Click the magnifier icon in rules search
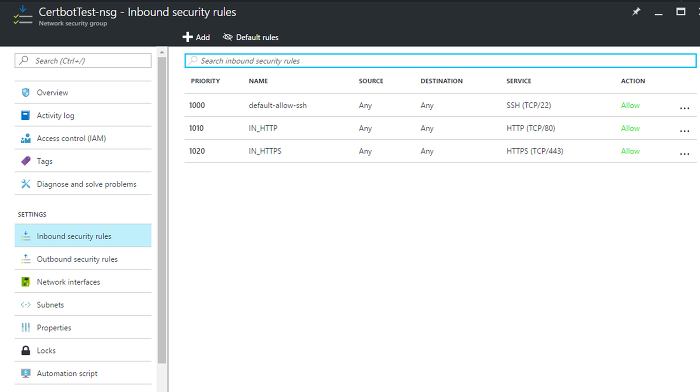700x392 pixels. pos(193,60)
